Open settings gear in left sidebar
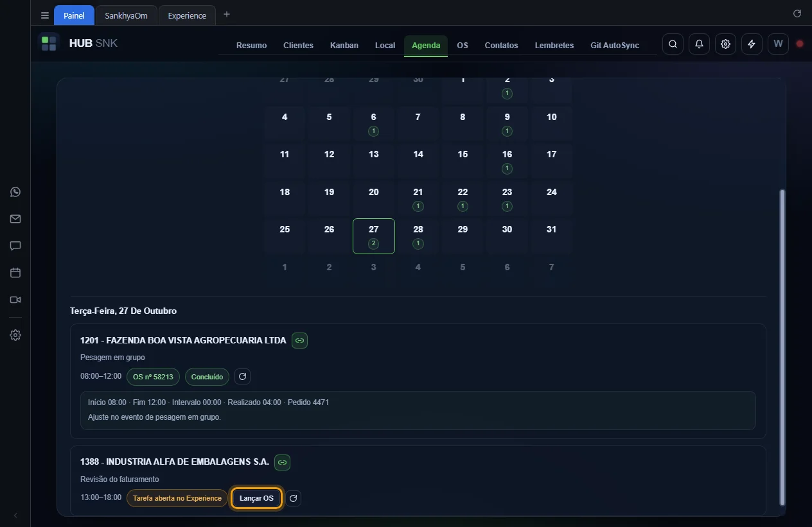Viewport: 812px width, 527px height. coord(15,335)
